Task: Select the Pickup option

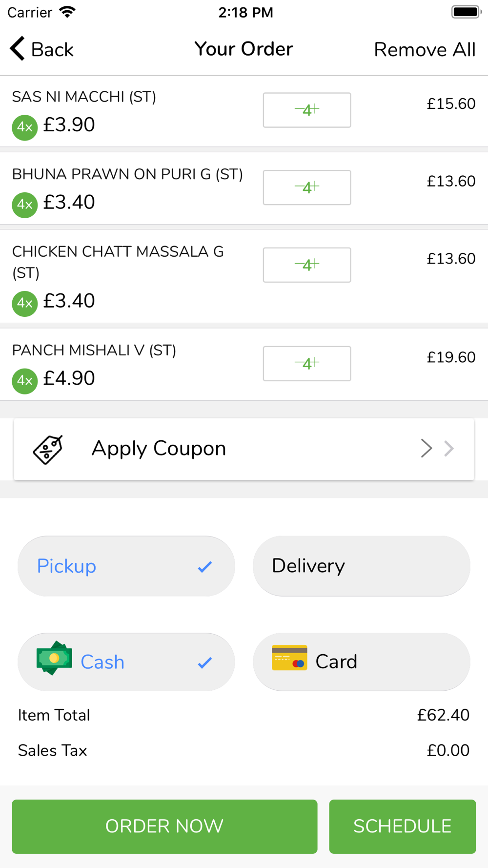Action: click(126, 566)
